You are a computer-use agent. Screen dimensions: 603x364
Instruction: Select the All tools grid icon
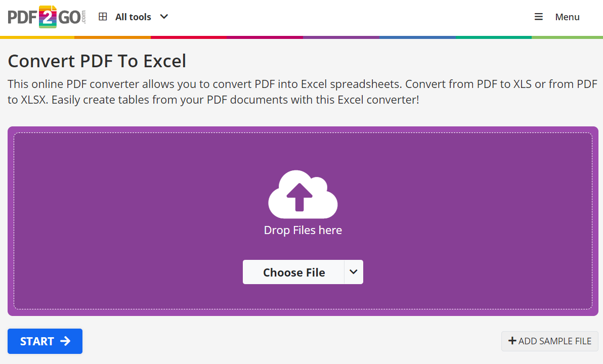(x=103, y=16)
